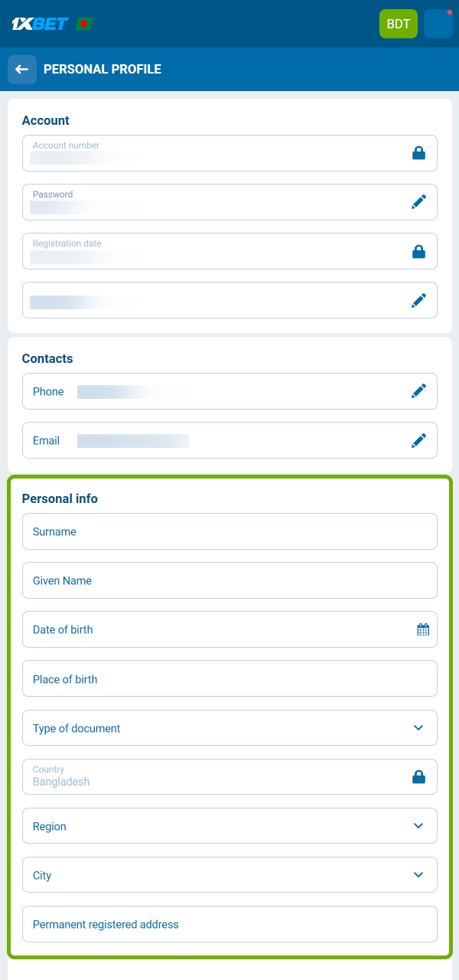
Task: Edit the Phone number via its pencil icon
Action: click(x=418, y=390)
